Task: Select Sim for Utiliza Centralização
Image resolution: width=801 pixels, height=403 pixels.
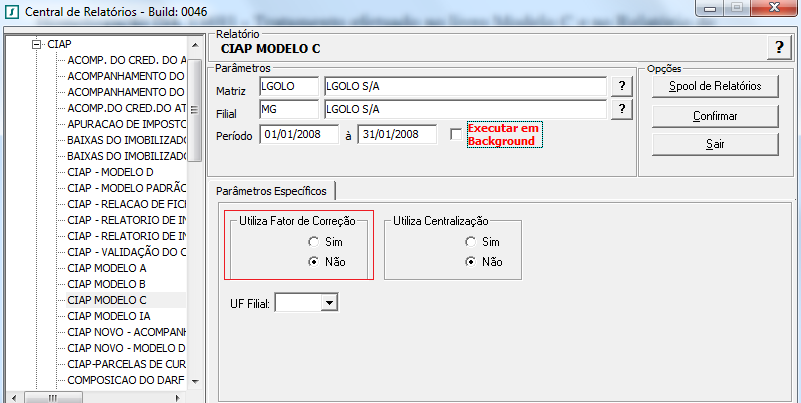Action: pos(470,242)
